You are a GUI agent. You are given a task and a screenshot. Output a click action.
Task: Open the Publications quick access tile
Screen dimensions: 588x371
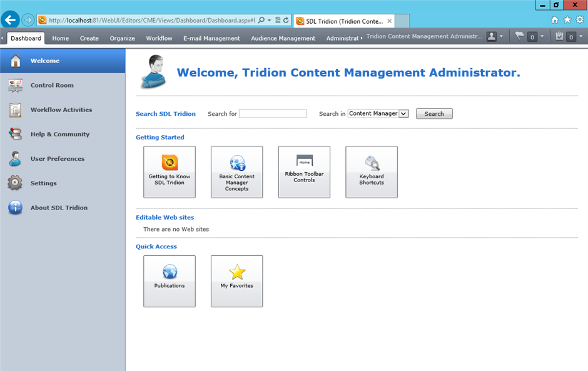tap(169, 280)
